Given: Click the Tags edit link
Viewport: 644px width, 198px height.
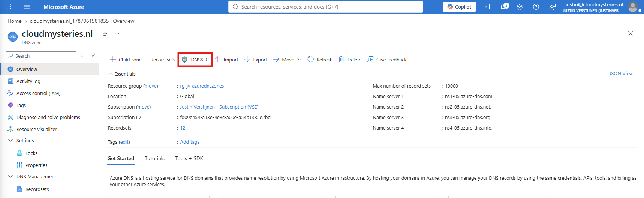Looking at the screenshot, I should [124, 142].
